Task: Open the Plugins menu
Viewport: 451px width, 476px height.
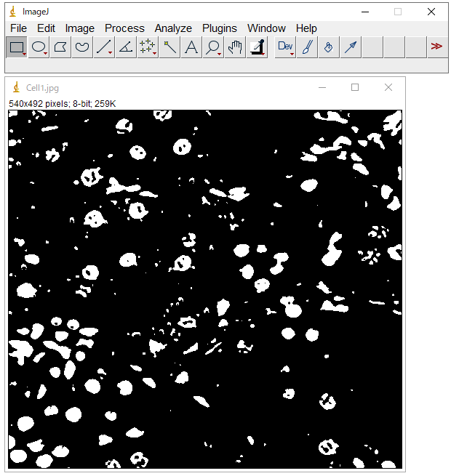Action: [x=220, y=28]
